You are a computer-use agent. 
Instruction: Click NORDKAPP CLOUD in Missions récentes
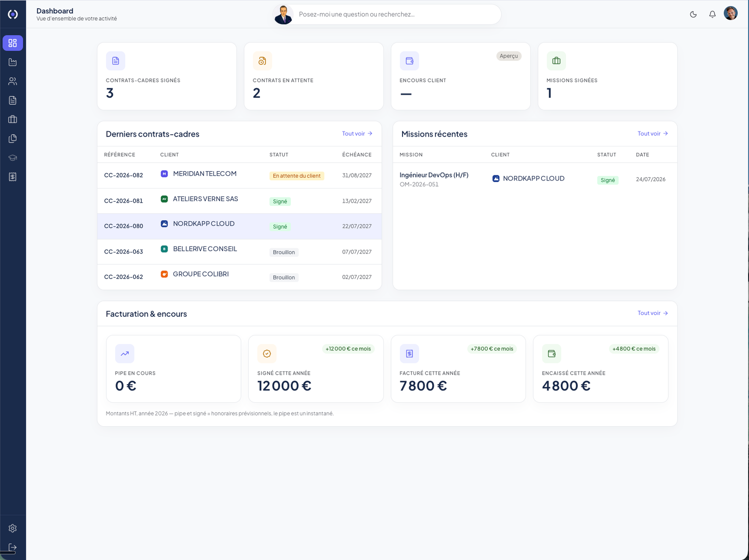click(534, 179)
